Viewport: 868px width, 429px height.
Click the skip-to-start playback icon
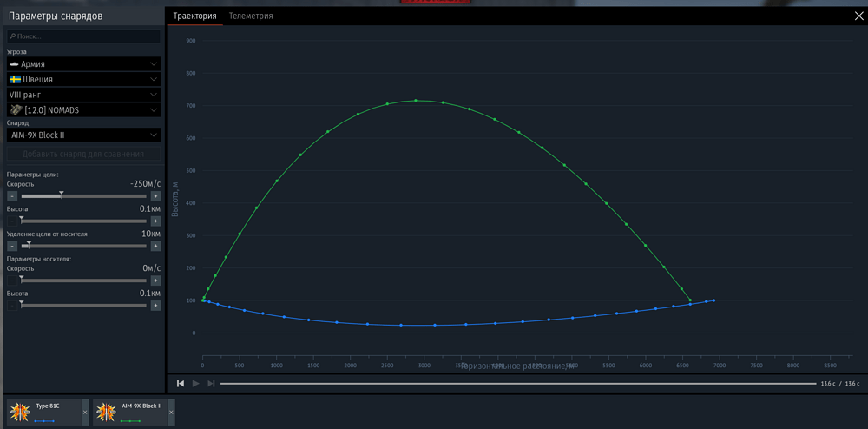(x=181, y=384)
